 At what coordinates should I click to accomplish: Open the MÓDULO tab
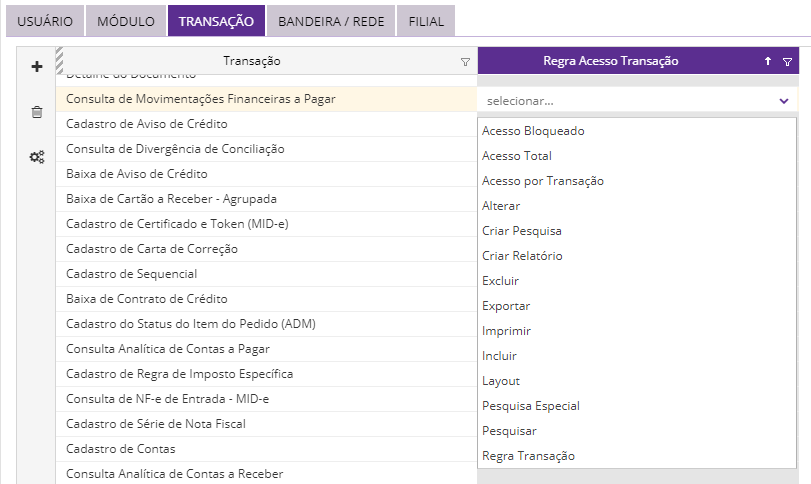coord(123,21)
